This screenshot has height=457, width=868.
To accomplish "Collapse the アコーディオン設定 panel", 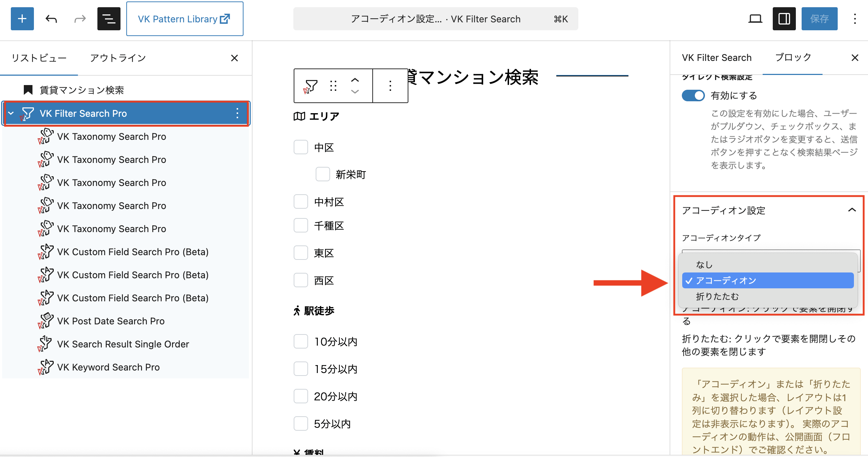I will pos(769,210).
